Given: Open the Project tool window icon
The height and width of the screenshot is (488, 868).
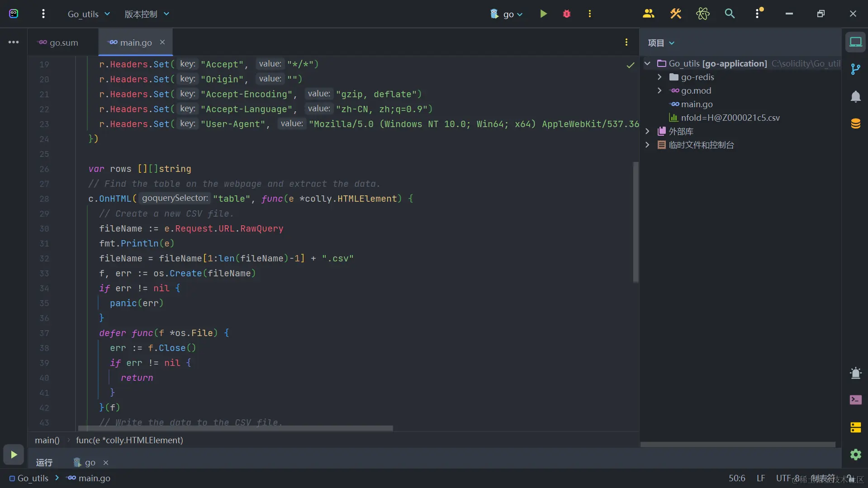Looking at the screenshot, I should (x=855, y=42).
